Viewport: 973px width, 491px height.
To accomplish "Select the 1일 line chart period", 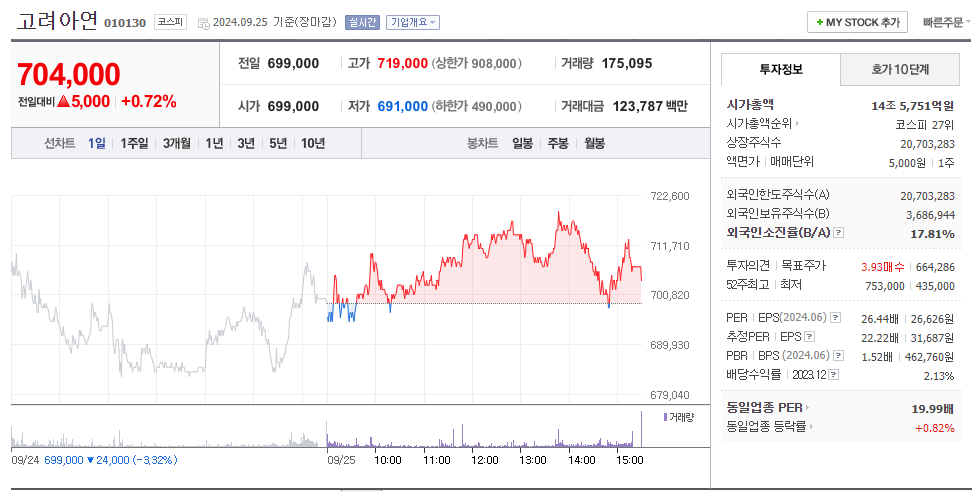I will [x=97, y=143].
